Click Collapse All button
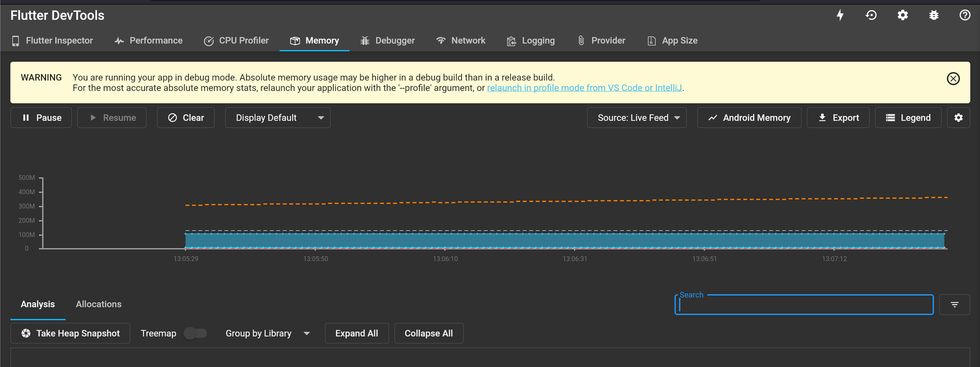 (x=429, y=333)
